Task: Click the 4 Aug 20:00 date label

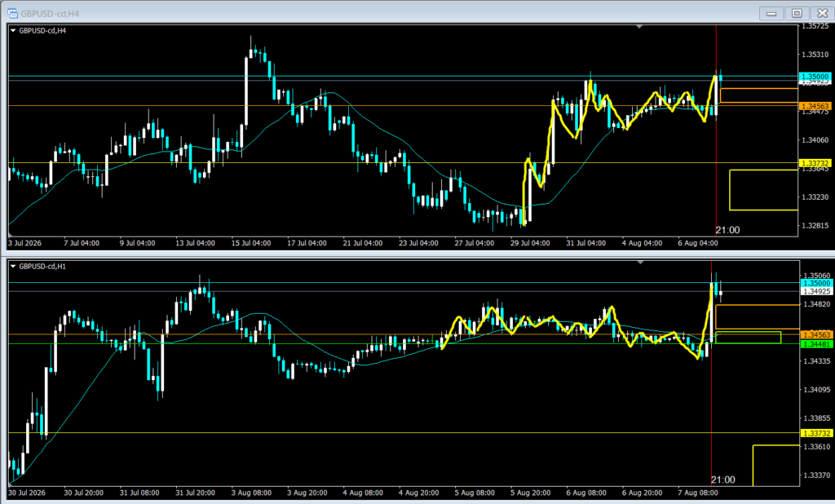Action: click(418, 493)
